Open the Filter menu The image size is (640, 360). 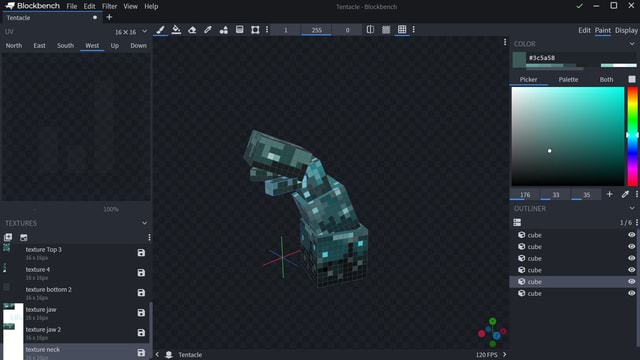(109, 6)
